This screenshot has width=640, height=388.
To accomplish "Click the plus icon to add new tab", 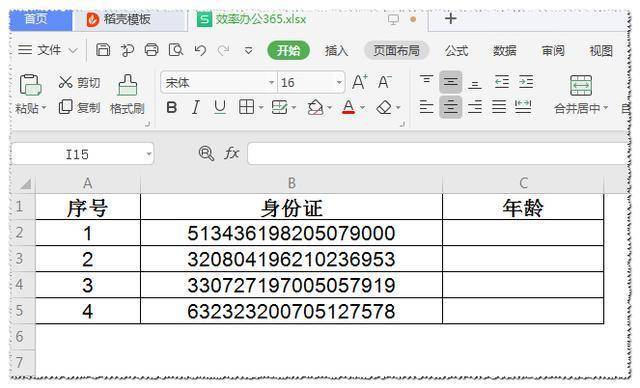I will pyautogui.click(x=451, y=18).
